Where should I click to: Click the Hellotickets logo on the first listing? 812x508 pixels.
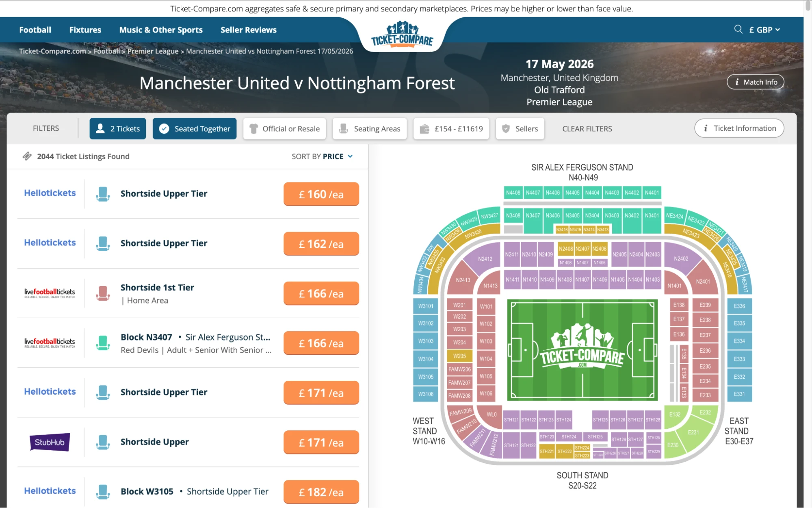50,193
